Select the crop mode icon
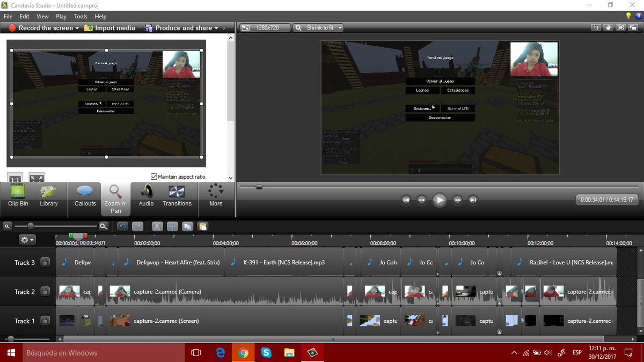Viewport: 644px width, 362px height. click(x=596, y=27)
